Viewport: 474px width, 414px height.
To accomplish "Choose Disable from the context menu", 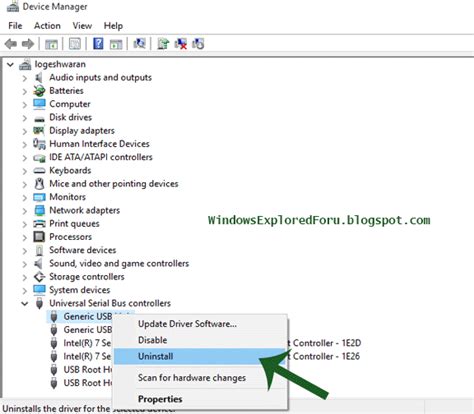I will pos(200,340).
